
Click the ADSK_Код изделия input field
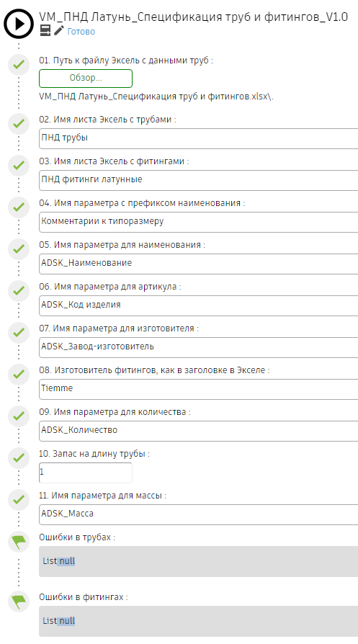[x=199, y=305]
